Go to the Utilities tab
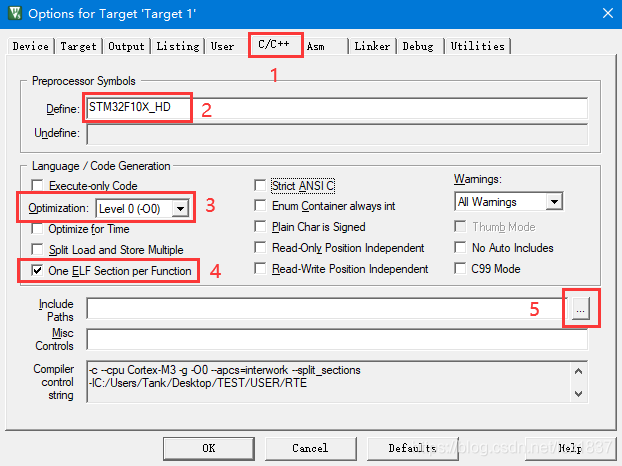 (478, 46)
